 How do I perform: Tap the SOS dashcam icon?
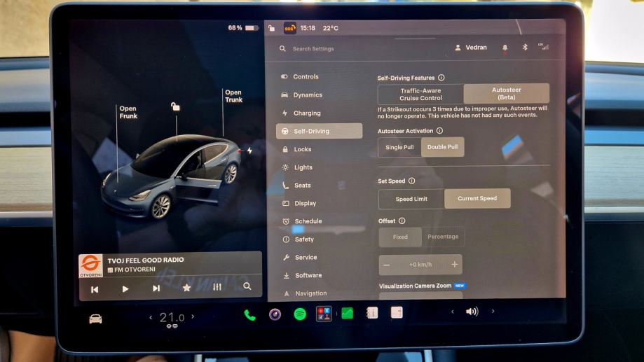(x=289, y=28)
